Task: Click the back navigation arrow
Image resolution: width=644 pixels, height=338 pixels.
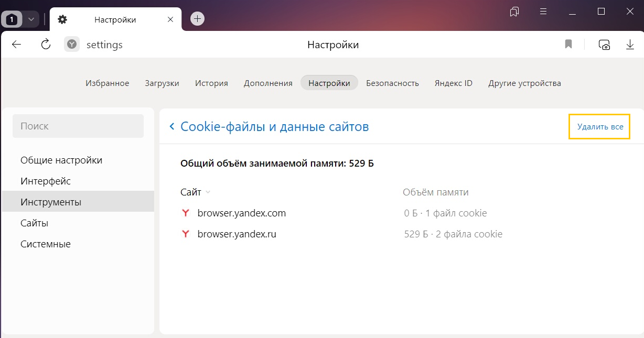Action: [x=17, y=45]
